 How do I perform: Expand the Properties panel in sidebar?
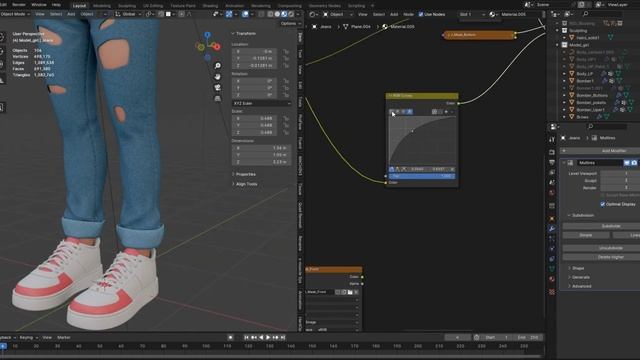[x=244, y=174]
